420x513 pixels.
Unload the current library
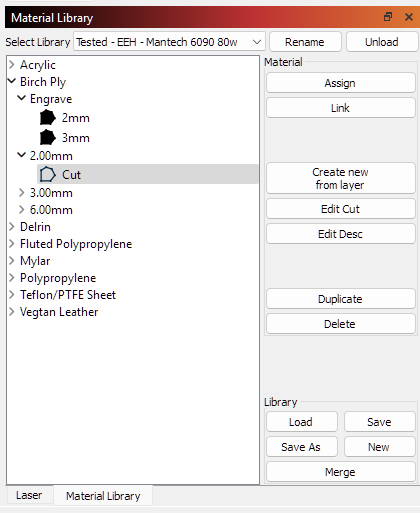point(382,42)
